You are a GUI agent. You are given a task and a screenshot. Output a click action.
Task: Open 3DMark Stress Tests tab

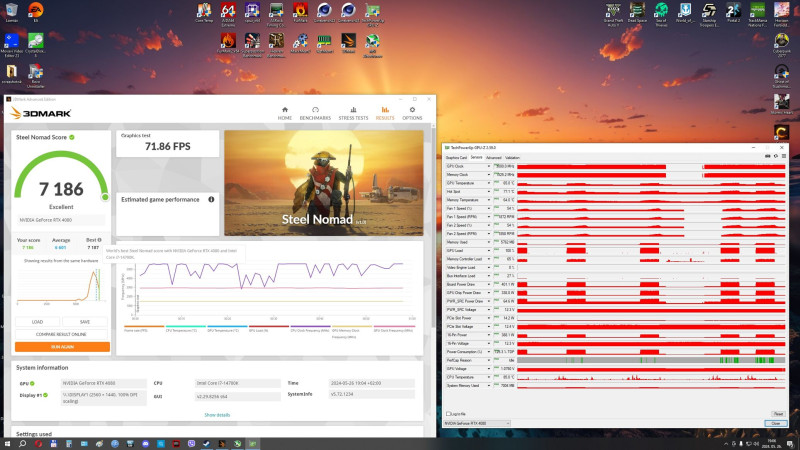[353, 113]
